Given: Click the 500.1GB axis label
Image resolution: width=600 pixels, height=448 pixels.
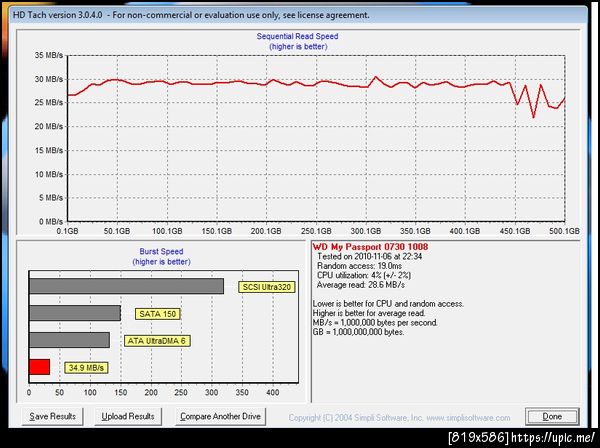Looking at the screenshot, I should pos(564,231).
